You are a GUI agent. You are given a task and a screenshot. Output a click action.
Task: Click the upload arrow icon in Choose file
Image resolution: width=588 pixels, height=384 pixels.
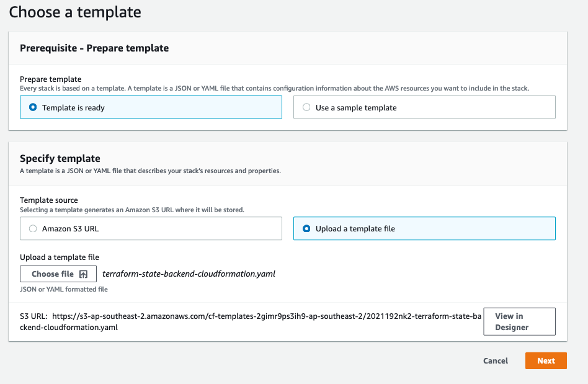[x=83, y=274]
